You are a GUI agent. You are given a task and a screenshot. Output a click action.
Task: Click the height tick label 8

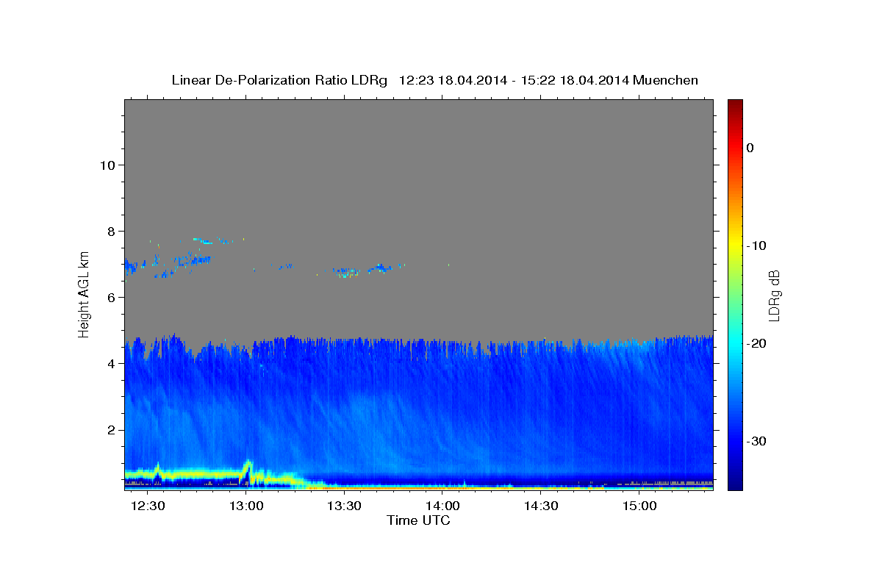pyautogui.click(x=110, y=231)
